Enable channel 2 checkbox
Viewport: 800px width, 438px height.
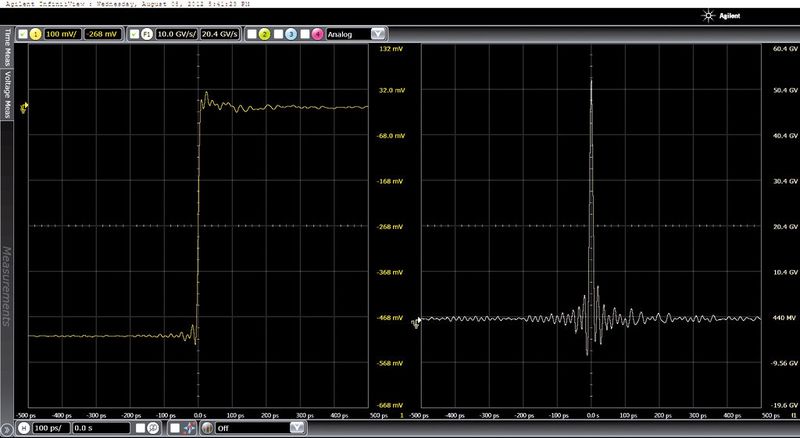(252, 34)
